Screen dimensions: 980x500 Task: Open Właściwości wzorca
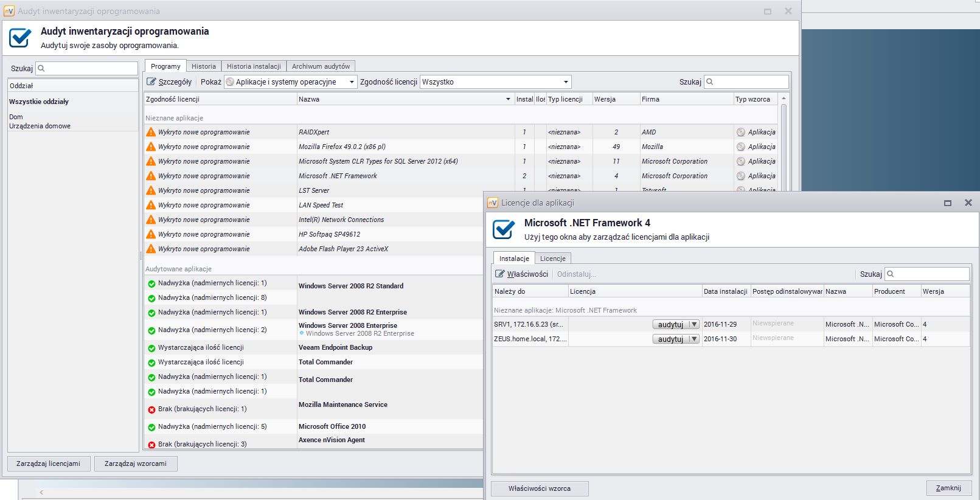pyautogui.click(x=540, y=488)
